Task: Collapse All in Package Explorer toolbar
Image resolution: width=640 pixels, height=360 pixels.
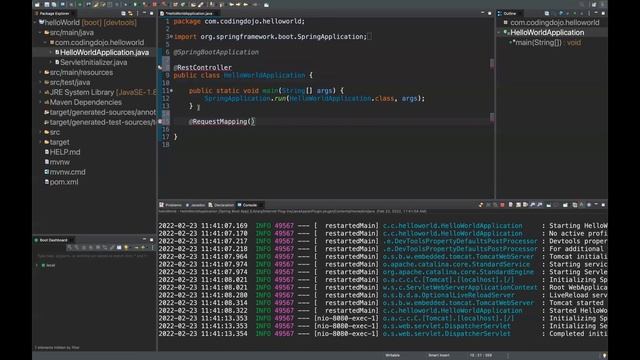Action: coord(123,13)
